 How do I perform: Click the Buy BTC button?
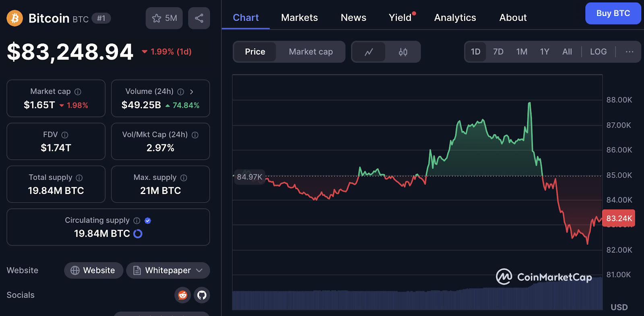pyautogui.click(x=613, y=13)
